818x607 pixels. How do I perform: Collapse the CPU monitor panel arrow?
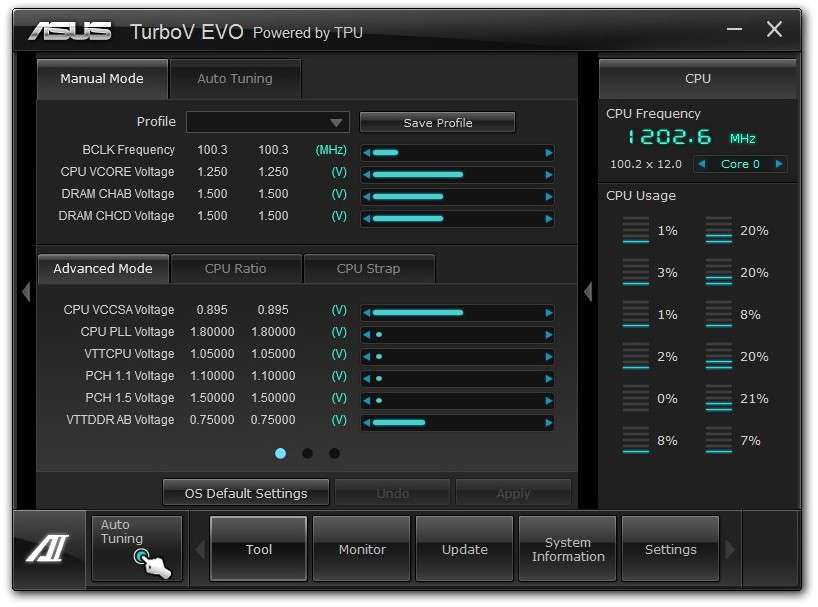[x=588, y=292]
